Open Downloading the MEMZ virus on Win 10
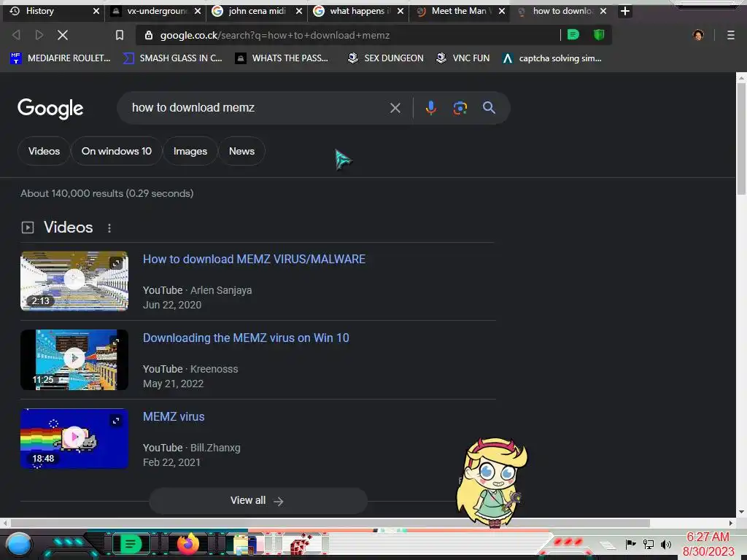 coord(246,338)
